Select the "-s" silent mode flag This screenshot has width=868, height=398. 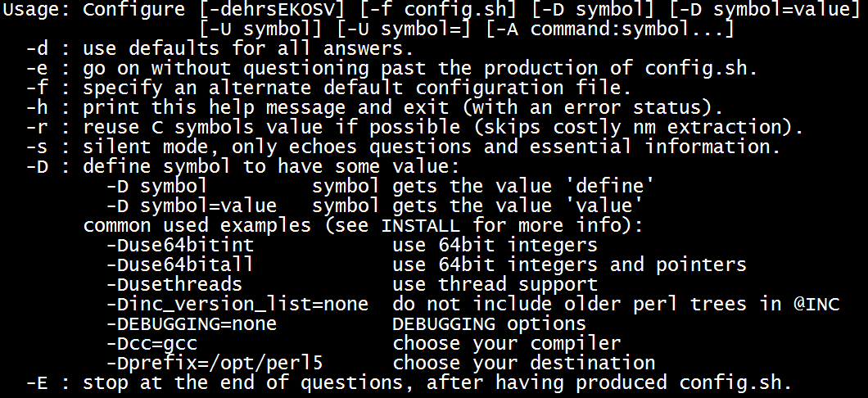(38, 147)
